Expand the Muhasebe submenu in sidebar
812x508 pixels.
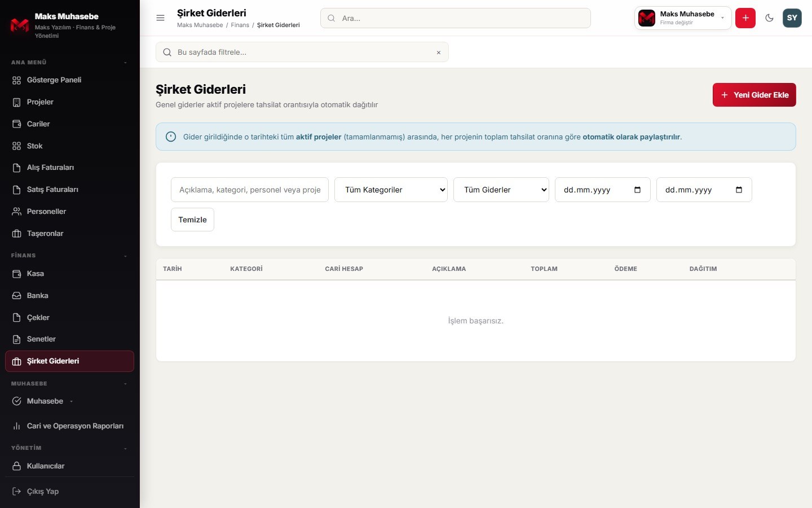click(70, 401)
